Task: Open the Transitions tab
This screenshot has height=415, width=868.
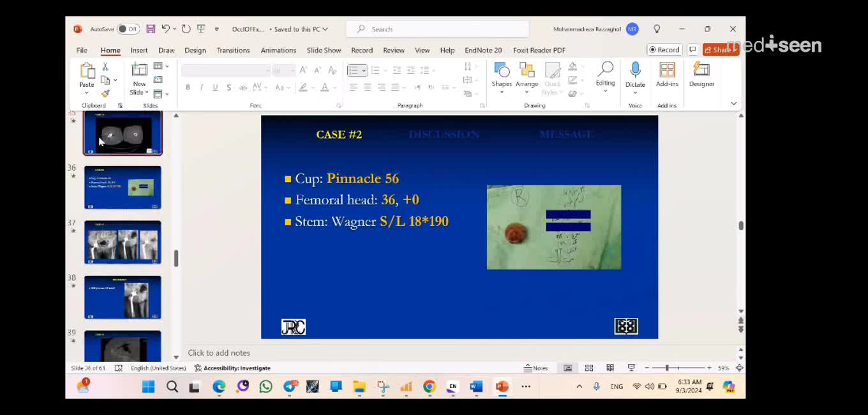Action: pos(233,50)
